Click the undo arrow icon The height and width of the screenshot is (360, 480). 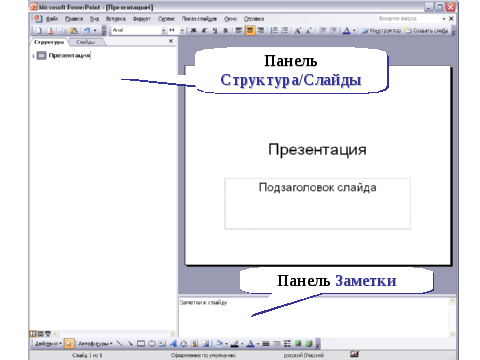(x=87, y=30)
